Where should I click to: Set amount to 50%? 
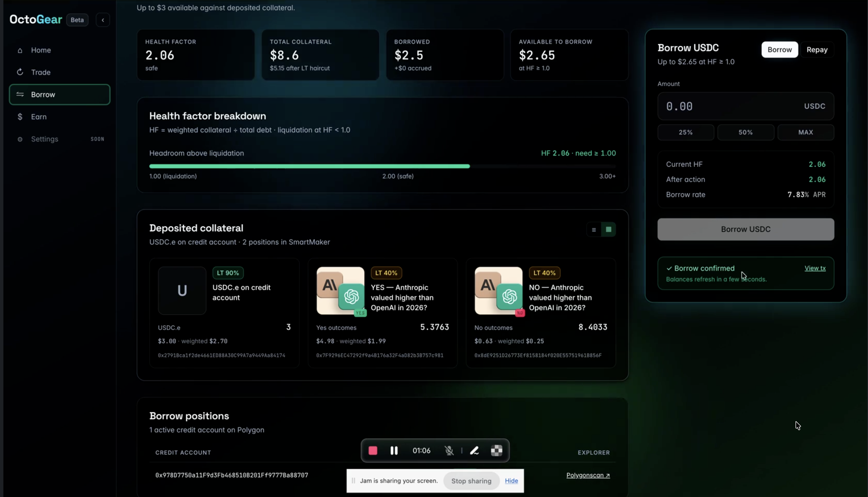(745, 132)
